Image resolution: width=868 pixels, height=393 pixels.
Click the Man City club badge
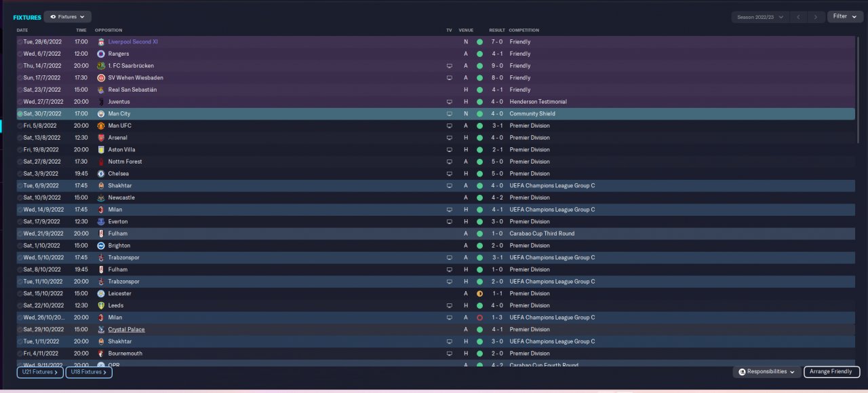(x=101, y=114)
